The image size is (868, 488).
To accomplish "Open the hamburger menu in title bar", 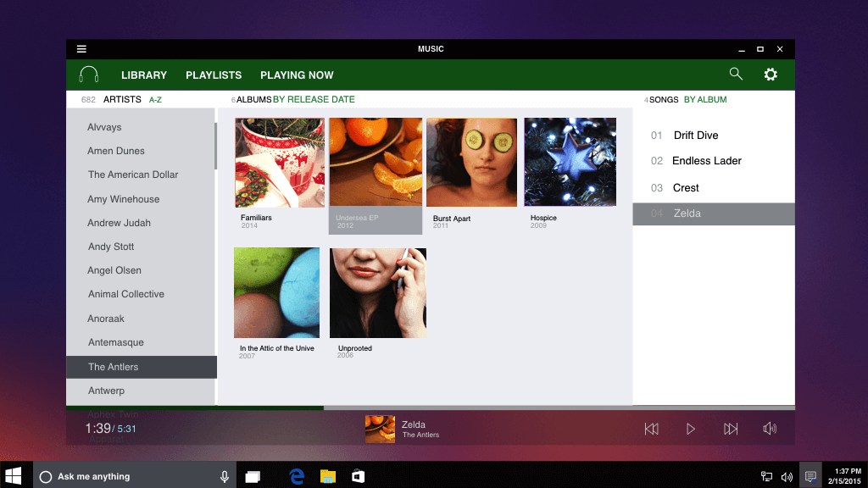I will pyautogui.click(x=81, y=49).
